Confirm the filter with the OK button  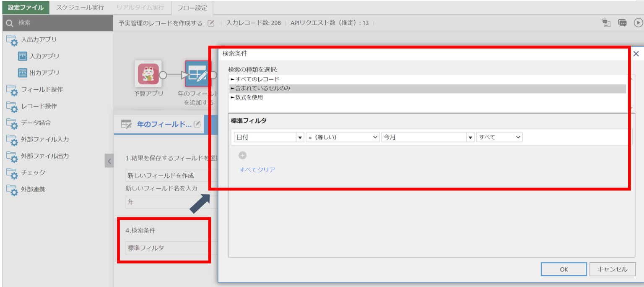click(x=563, y=269)
